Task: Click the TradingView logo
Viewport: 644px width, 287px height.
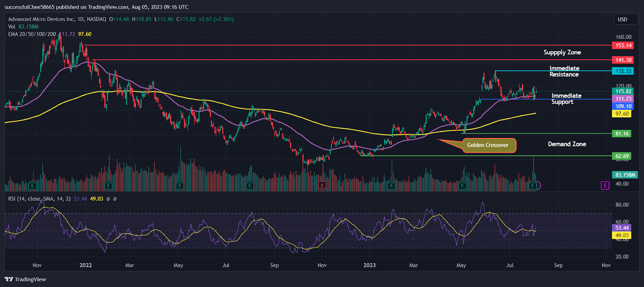Action: 25,279
